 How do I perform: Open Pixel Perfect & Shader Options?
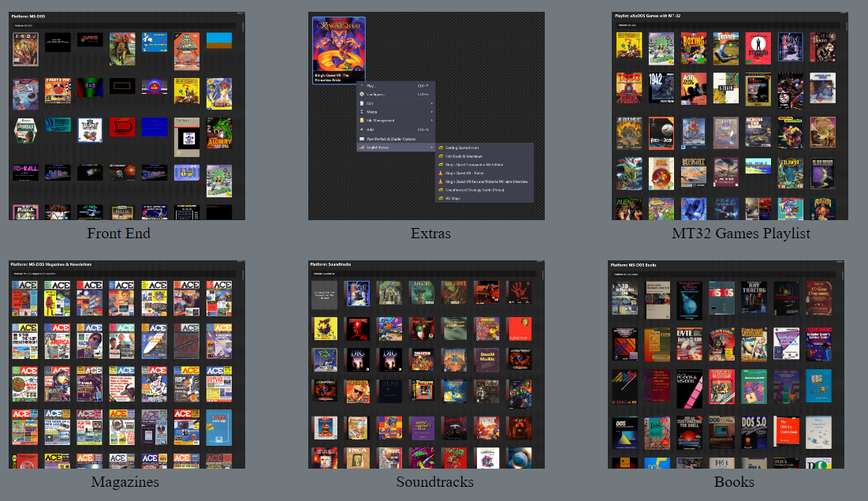(395, 139)
